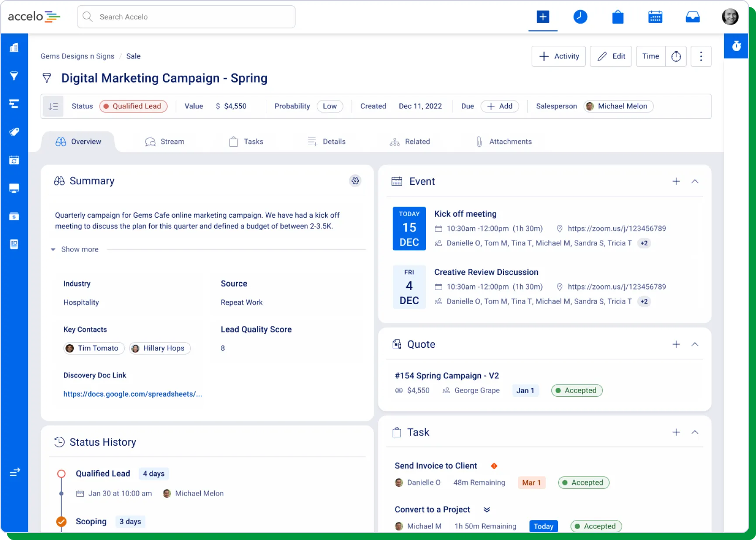Click the funnel sales icon in left sidebar
756x540 pixels.
tap(14, 76)
